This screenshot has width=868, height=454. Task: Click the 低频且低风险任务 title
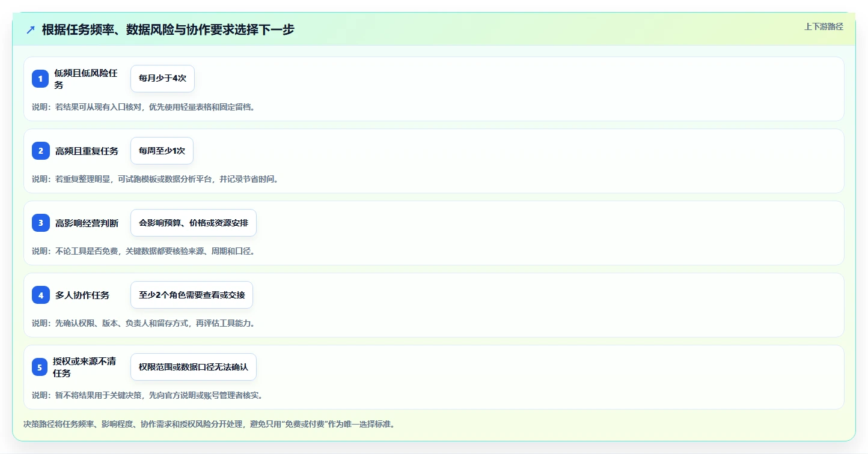[86, 79]
